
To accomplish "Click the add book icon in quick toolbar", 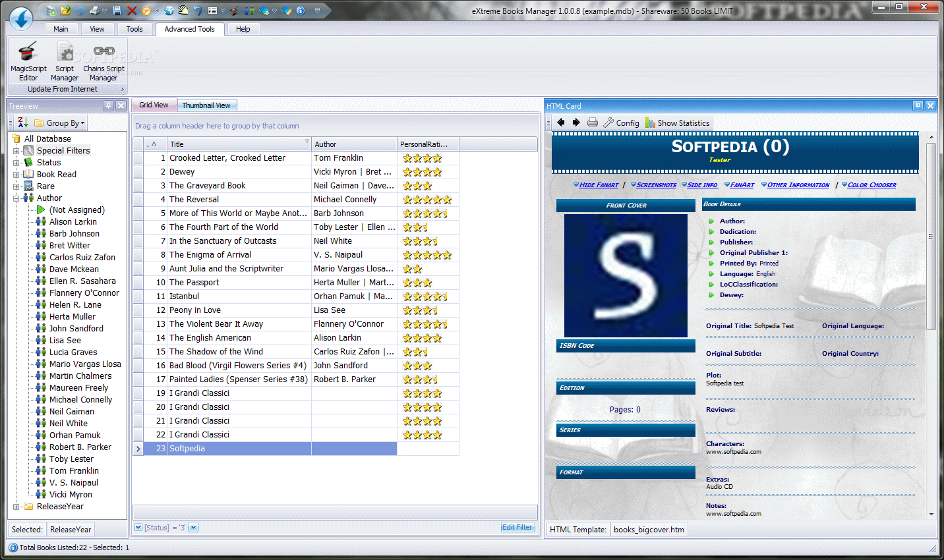I will click(x=264, y=11).
